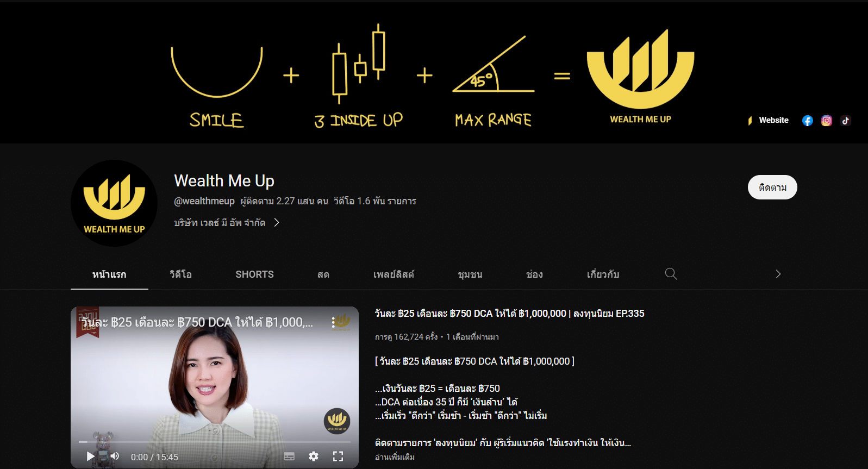
Task: Click the video progress bar
Action: click(x=215, y=442)
